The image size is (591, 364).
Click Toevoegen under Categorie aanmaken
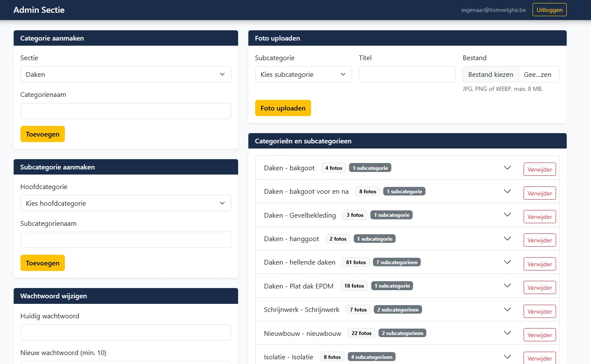pyautogui.click(x=43, y=134)
